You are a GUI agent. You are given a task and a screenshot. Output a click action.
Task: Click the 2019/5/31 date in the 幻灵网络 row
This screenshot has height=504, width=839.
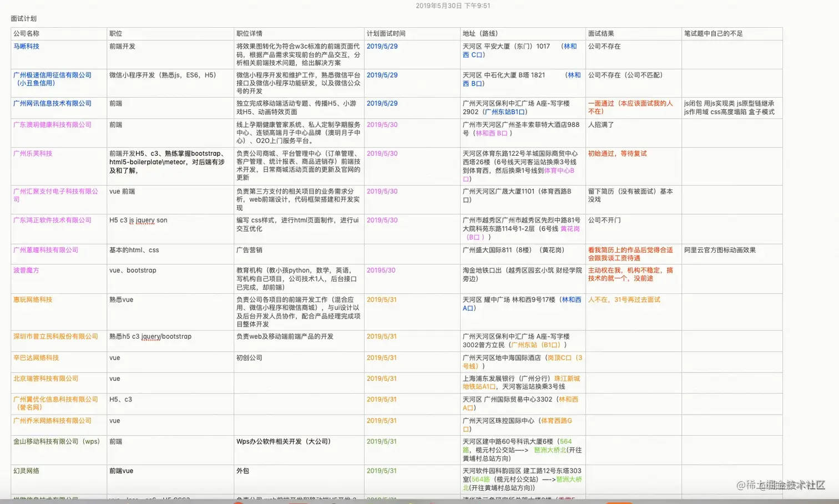pos(381,471)
